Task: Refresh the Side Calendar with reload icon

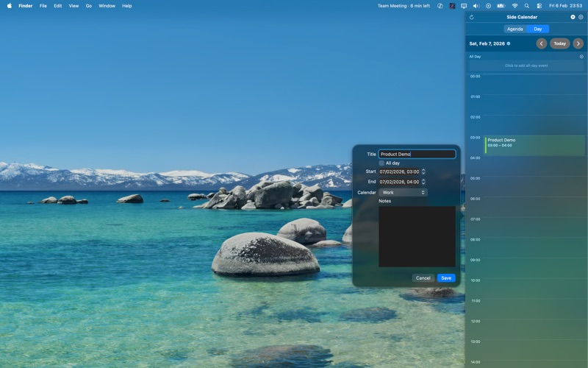Action: tap(471, 17)
